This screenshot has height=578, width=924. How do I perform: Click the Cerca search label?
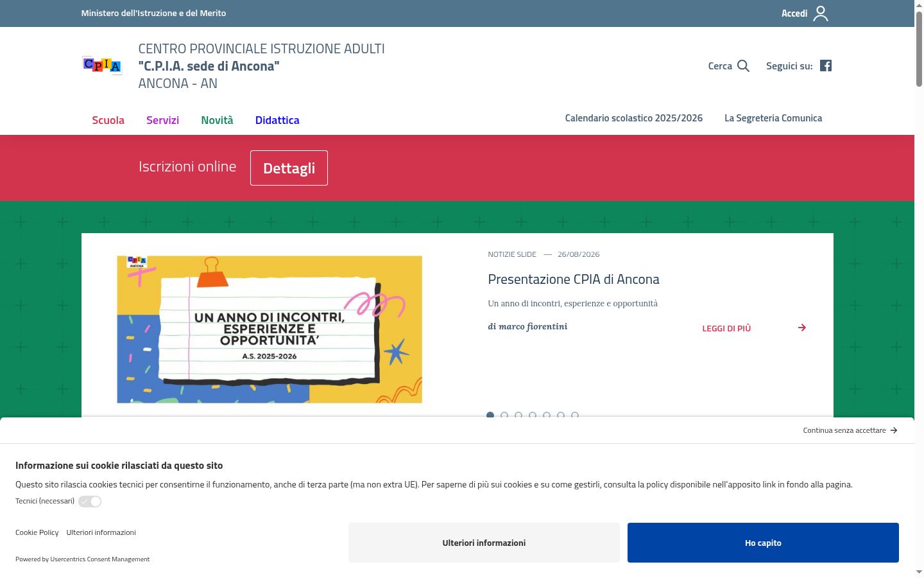coord(720,66)
